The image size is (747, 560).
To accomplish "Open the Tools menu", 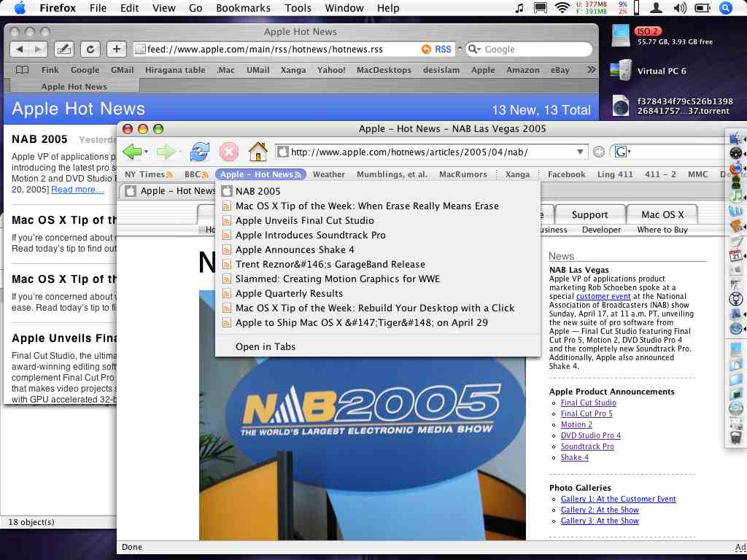I will 298,8.
